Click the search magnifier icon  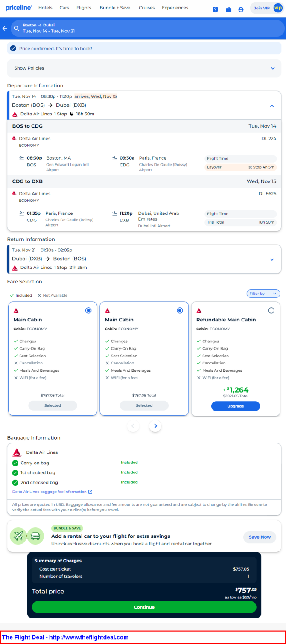[x=17, y=29]
